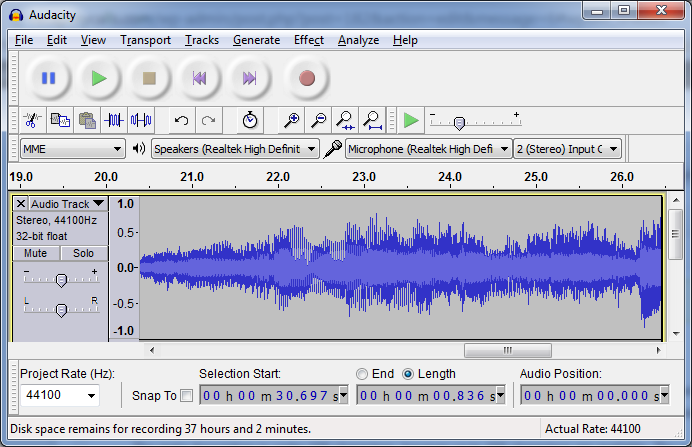Open the Project Rate 44100 dropdown
The height and width of the screenshot is (447, 692).
pyautogui.click(x=60, y=396)
